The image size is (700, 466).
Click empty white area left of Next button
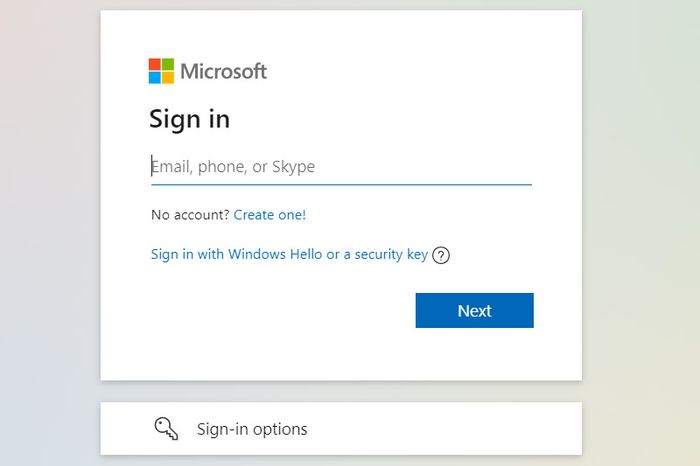point(281,311)
